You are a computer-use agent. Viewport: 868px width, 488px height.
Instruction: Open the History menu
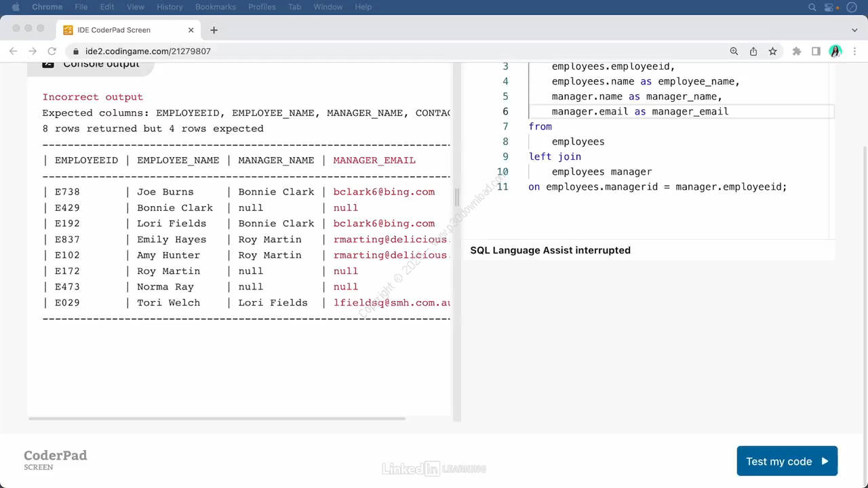[170, 7]
